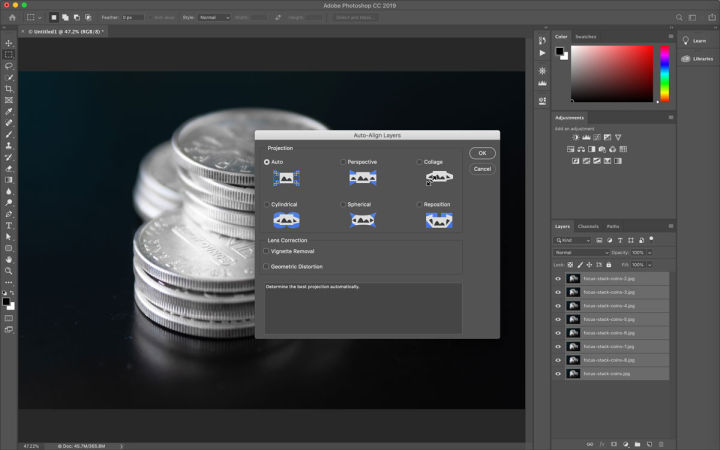
Task: Switch to the Channels tab
Action: 588,226
